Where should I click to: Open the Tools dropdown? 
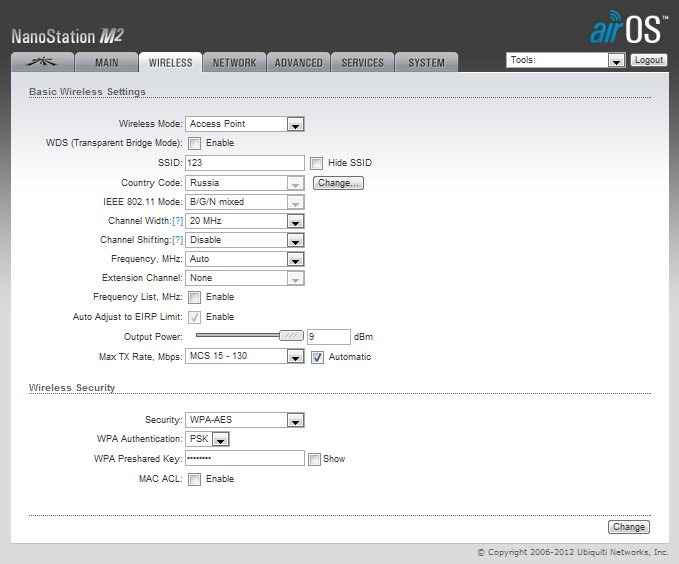click(x=566, y=60)
